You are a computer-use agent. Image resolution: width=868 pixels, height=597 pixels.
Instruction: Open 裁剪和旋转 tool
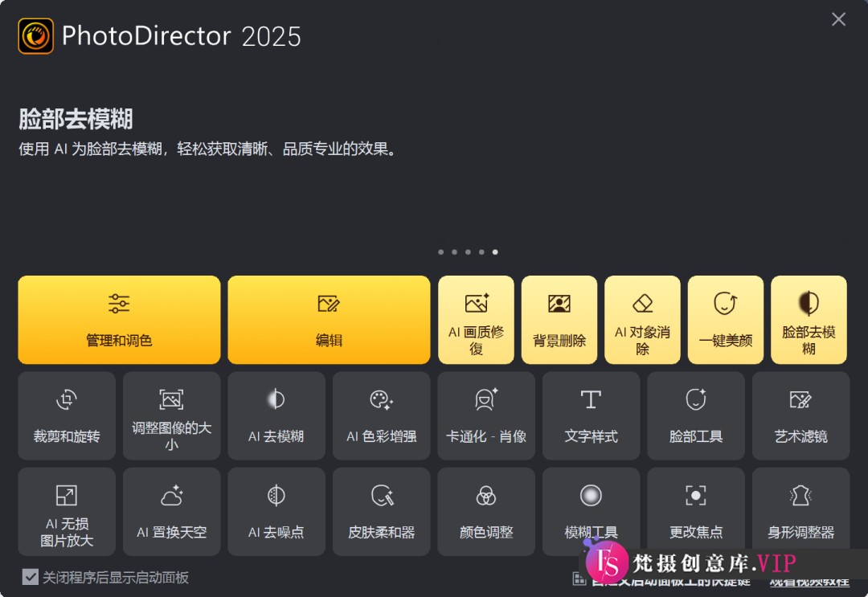[67, 415]
